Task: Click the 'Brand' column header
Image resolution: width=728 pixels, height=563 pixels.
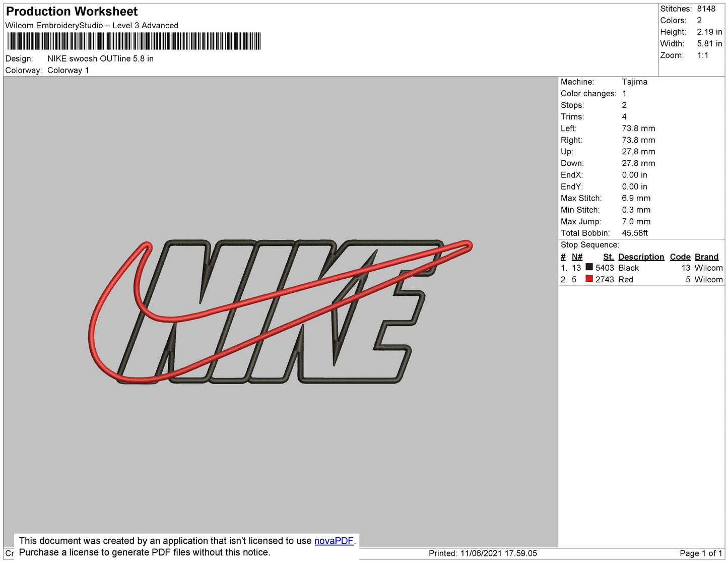Action: 706,257
